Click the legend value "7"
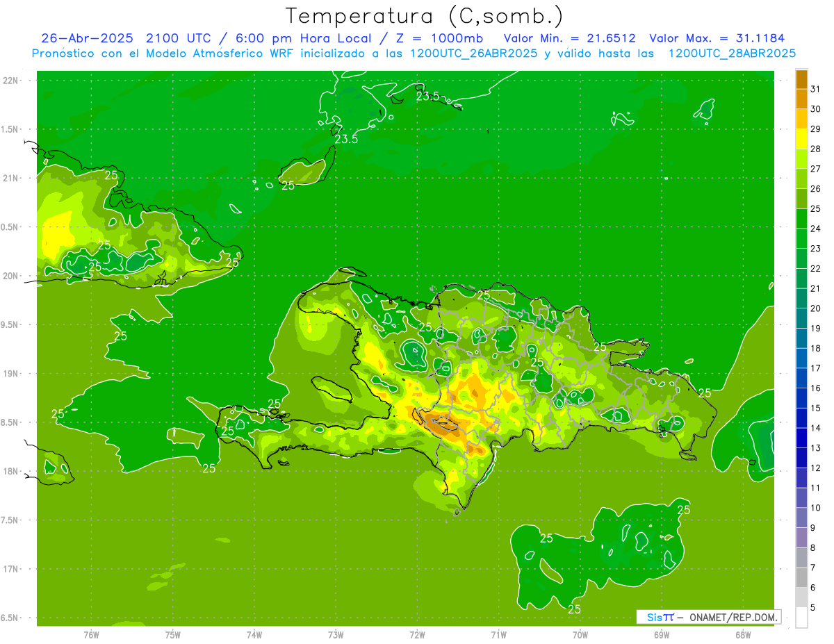The width and height of the screenshot is (834, 644). point(812,567)
